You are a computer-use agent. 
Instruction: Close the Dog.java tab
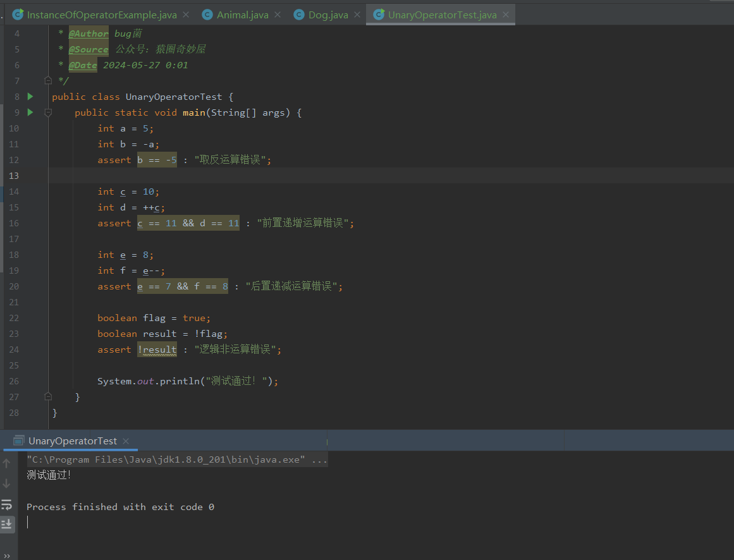pyautogui.click(x=357, y=15)
